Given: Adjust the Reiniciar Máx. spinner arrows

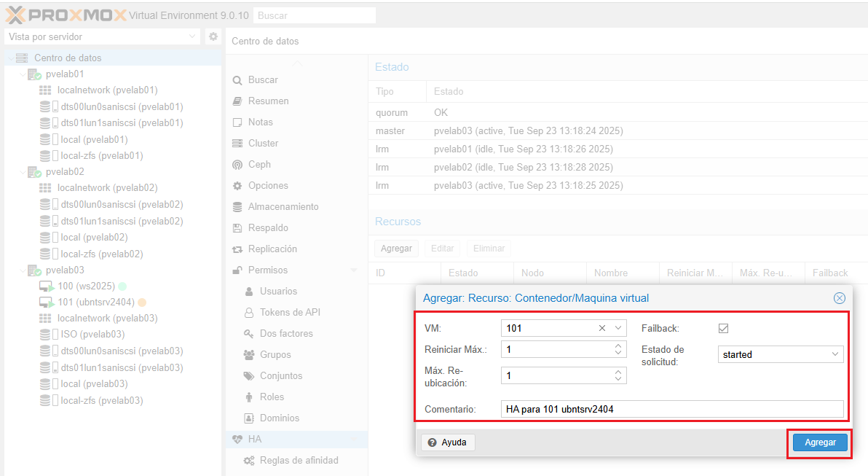Looking at the screenshot, I should (618, 349).
